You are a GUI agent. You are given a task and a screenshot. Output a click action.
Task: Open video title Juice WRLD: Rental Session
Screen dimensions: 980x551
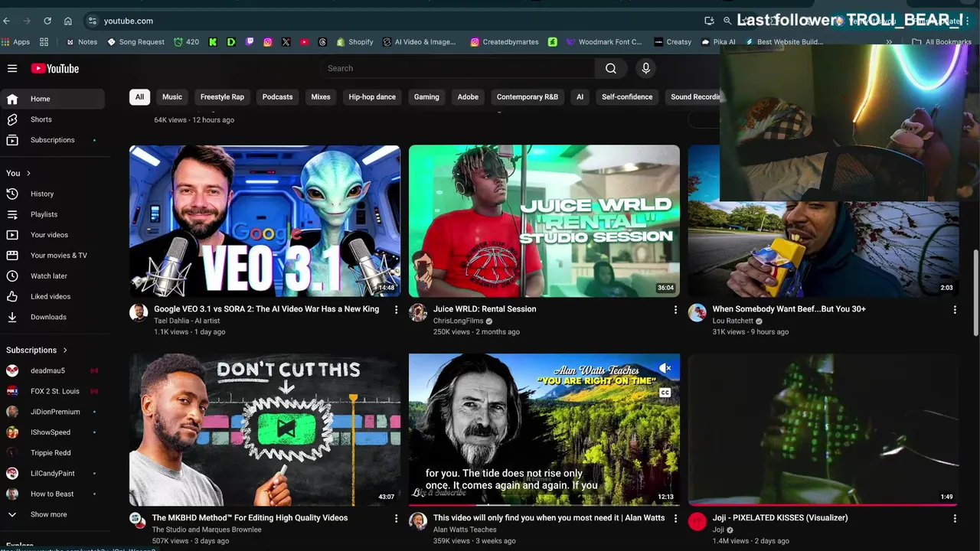(x=485, y=309)
